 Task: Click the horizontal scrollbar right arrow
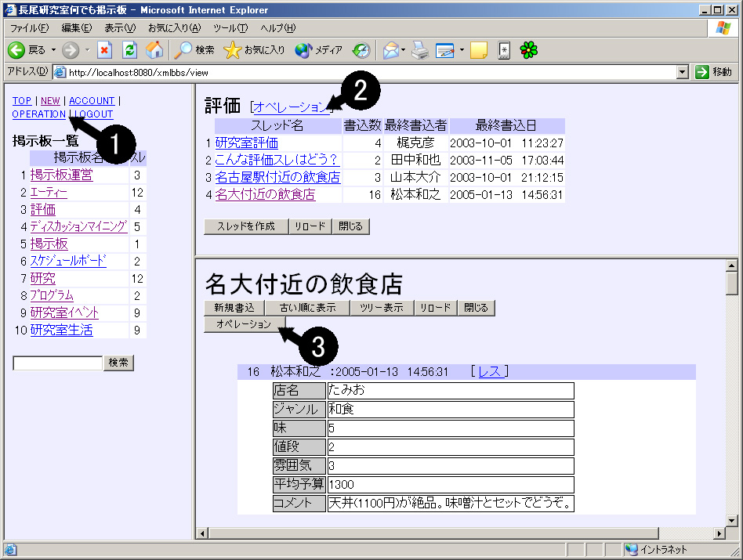click(x=717, y=533)
